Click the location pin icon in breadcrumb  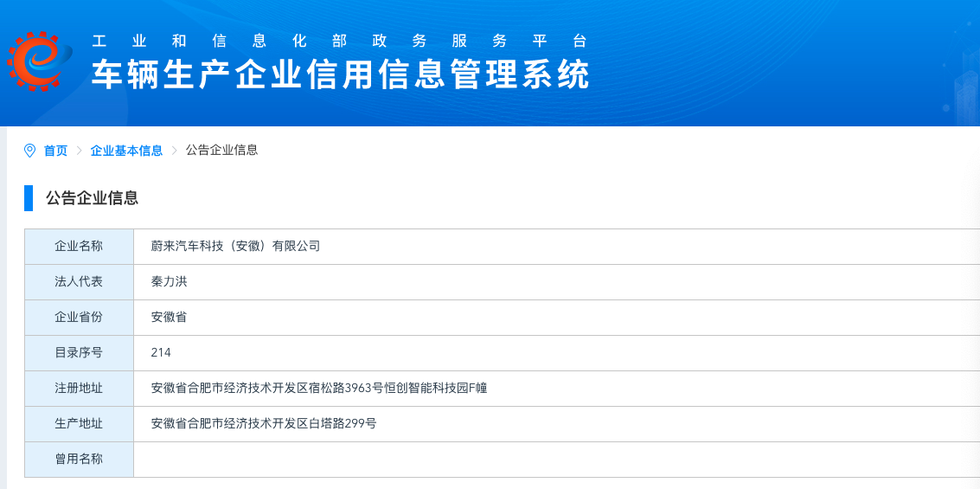coord(29,151)
